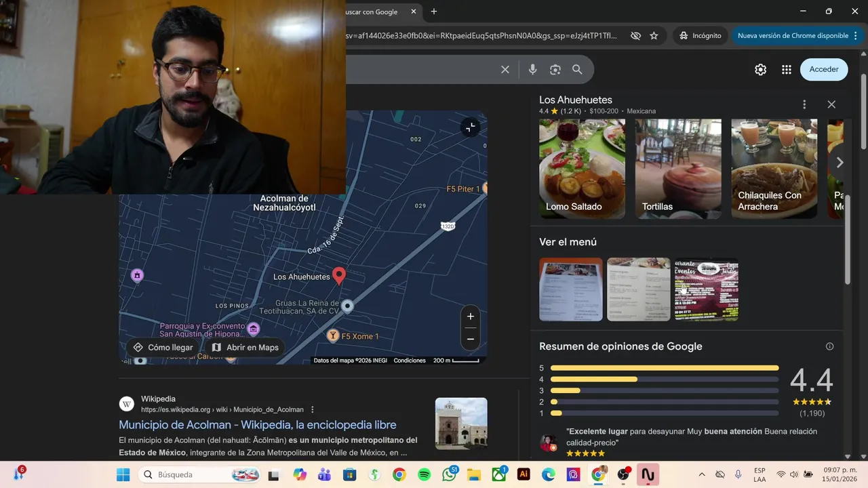
Task: Open WhatsApp from the taskbar
Action: (449, 474)
